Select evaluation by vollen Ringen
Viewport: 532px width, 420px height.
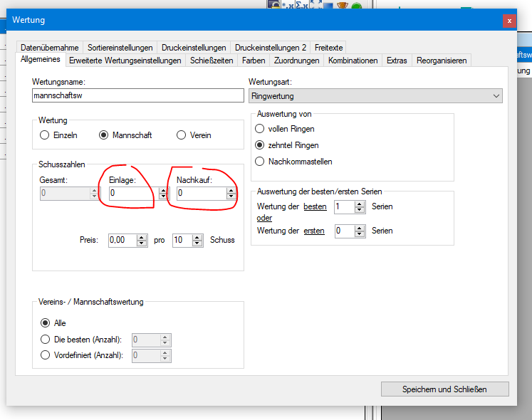pos(260,129)
